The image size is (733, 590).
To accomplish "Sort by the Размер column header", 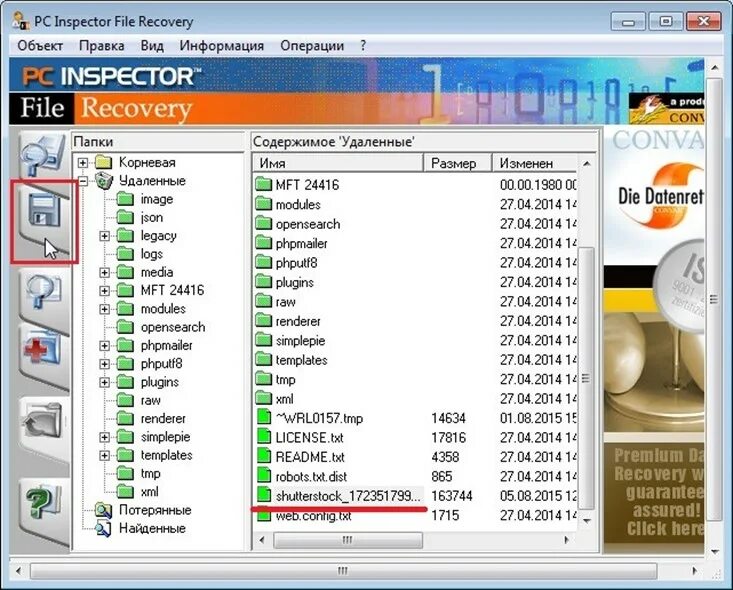I will [x=458, y=163].
